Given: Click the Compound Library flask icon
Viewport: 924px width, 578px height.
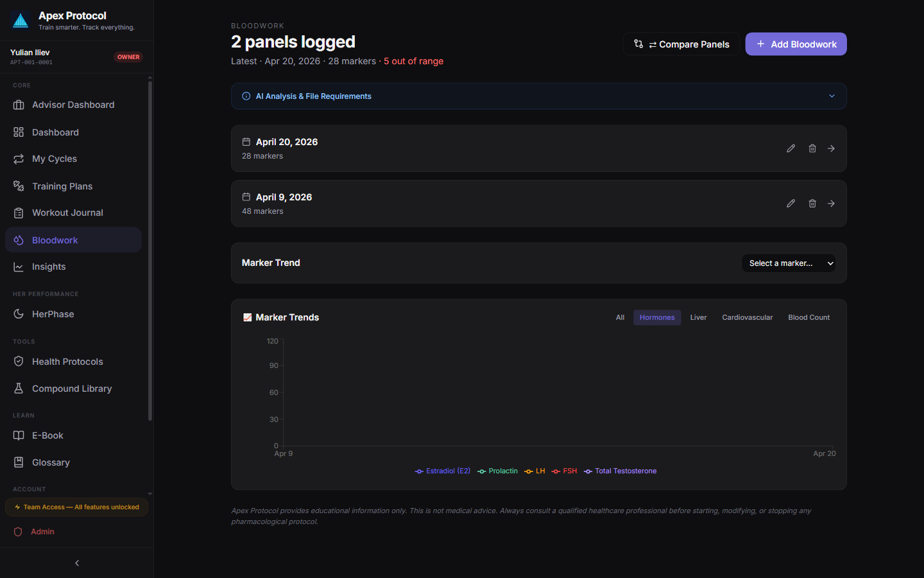Looking at the screenshot, I should point(19,389).
